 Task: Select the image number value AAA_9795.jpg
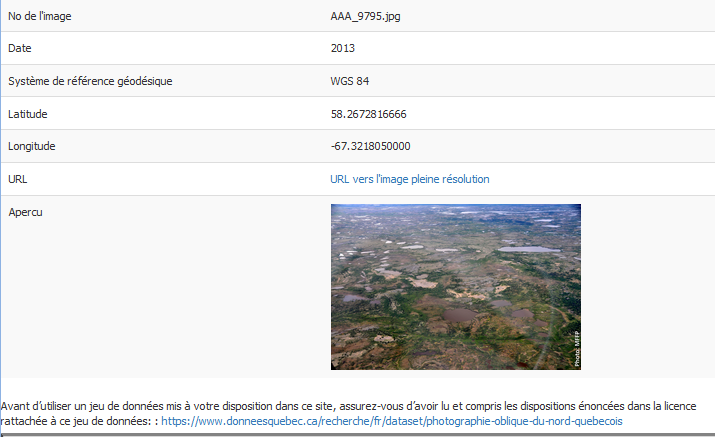[365, 16]
